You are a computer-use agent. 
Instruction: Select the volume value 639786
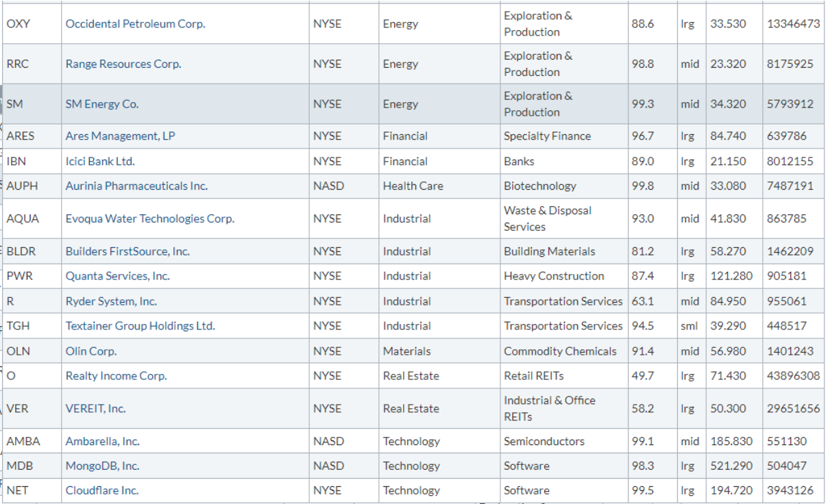click(x=787, y=136)
